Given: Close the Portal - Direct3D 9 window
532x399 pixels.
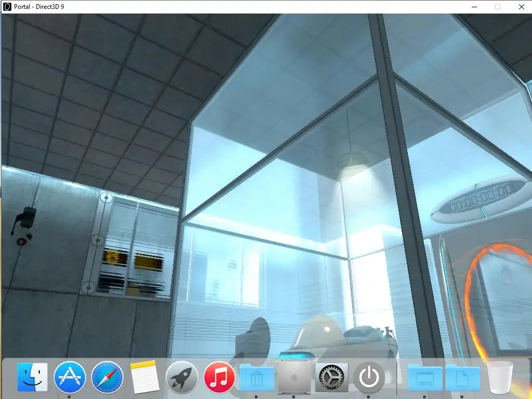Looking at the screenshot, I should [x=521, y=7].
